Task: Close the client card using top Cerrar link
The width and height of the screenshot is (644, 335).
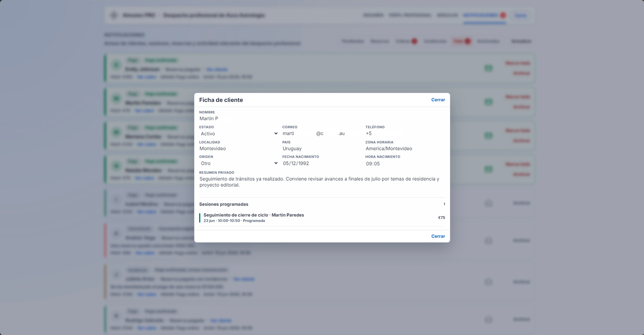Action: [438, 100]
